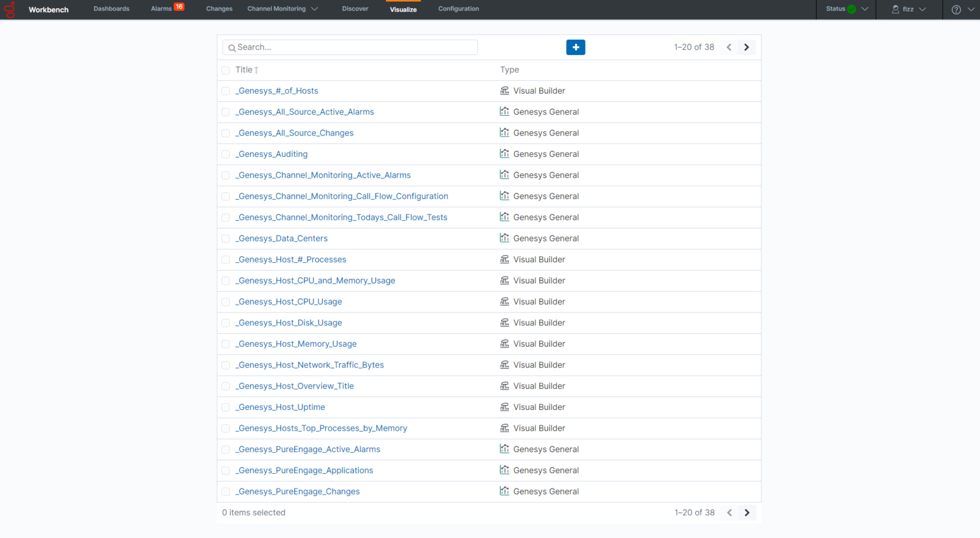The width and height of the screenshot is (980, 538).
Task: Tick the _Genesys_Auditing row checkbox
Action: coord(225,154)
